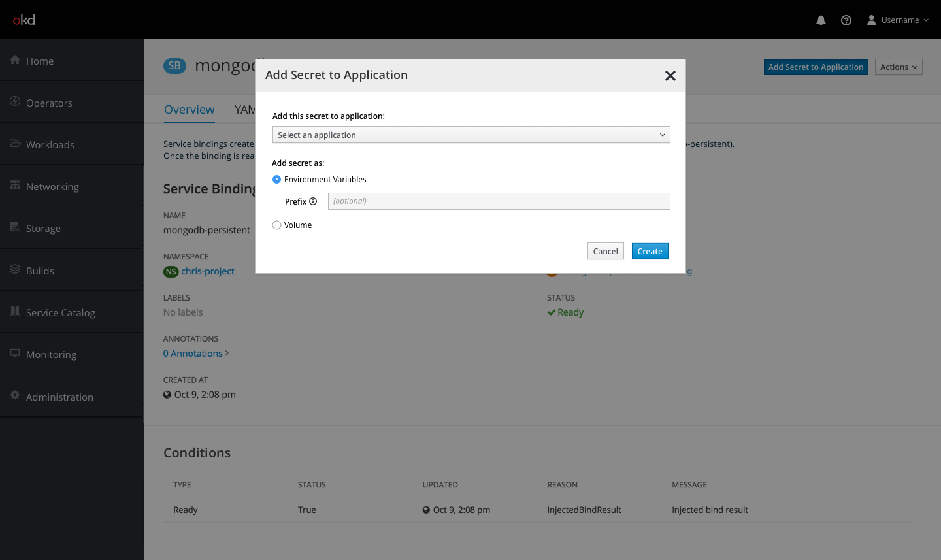Image resolution: width=941 pixels, height=560 pixels.
Task: Click the Workloads folder icon
Action: [x=15, y=143]
